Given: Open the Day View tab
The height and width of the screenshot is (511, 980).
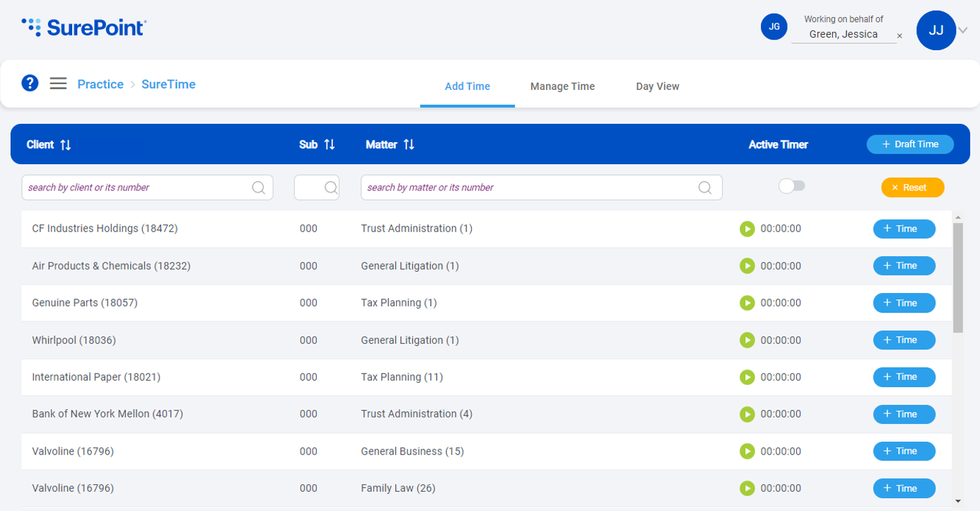Looking at the screenshot, I should point(657,86).
